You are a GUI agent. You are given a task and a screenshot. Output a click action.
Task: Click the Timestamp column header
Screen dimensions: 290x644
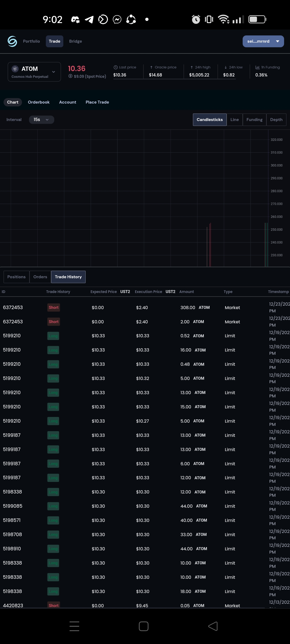point(278,292)
